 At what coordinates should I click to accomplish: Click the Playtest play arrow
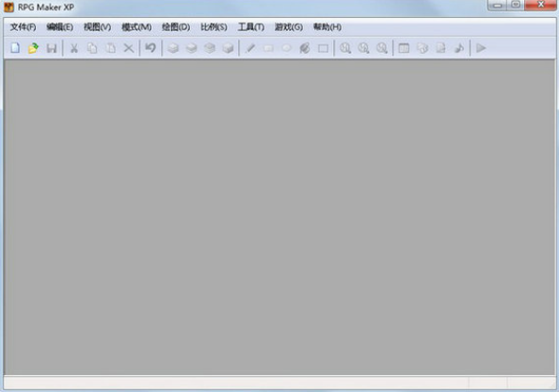481,48
